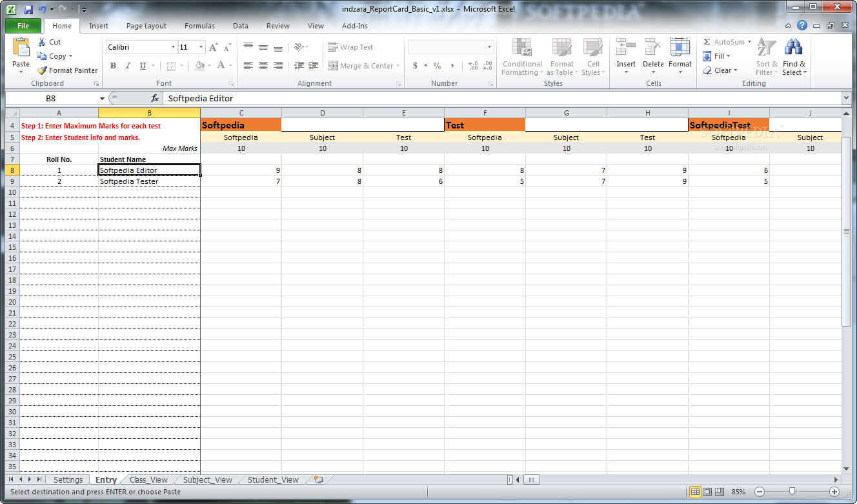The height and width of the screenshot is (504, 857).
Task: Open the Cell Styles gallery
Action: pyautogui.click(x=593, y=57)
